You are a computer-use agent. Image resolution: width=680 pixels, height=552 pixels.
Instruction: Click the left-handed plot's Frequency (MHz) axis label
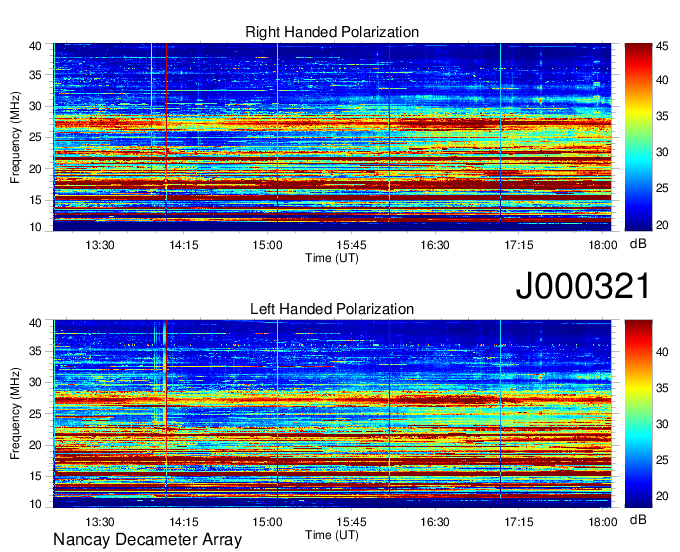click(x=15, y=414)
